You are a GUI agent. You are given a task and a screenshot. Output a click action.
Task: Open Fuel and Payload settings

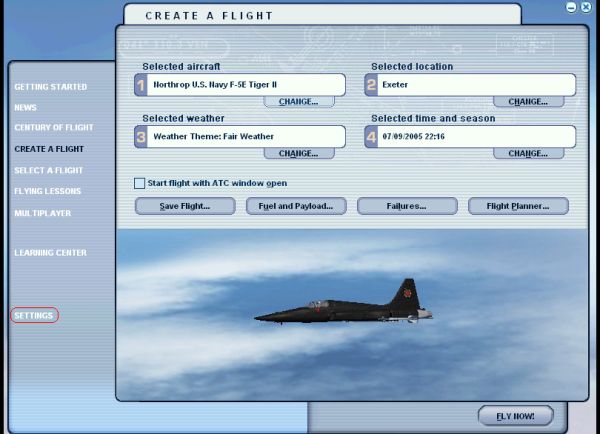click(x=296, y=206)
